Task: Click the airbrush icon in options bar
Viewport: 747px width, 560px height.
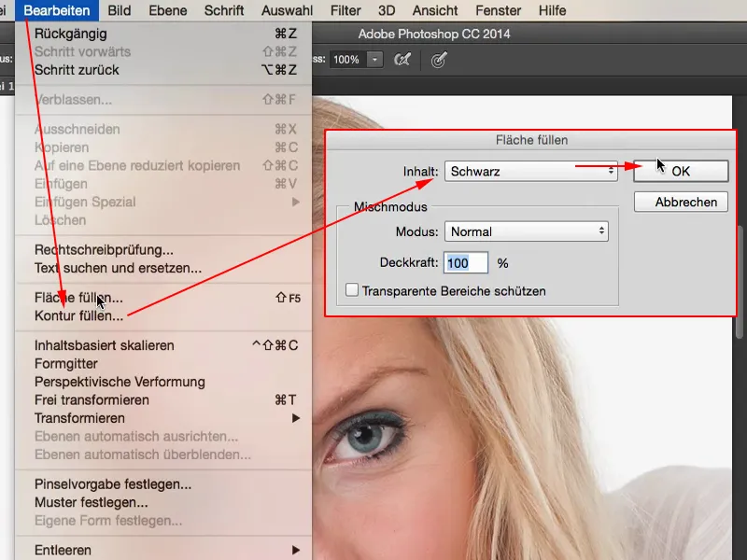Action: (402, 60)
